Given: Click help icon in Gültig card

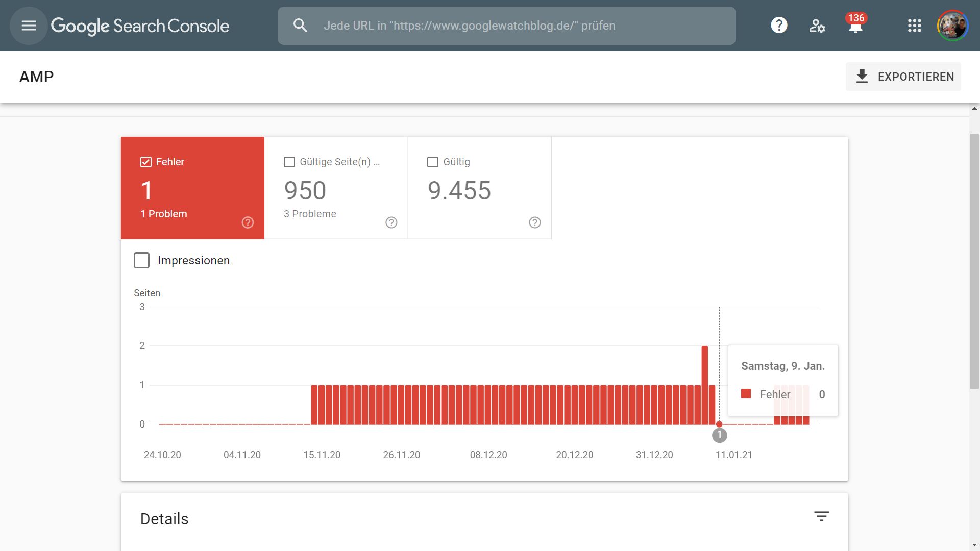Looking at the screenshot, I should pyautogui.click(x=534, y=222).
